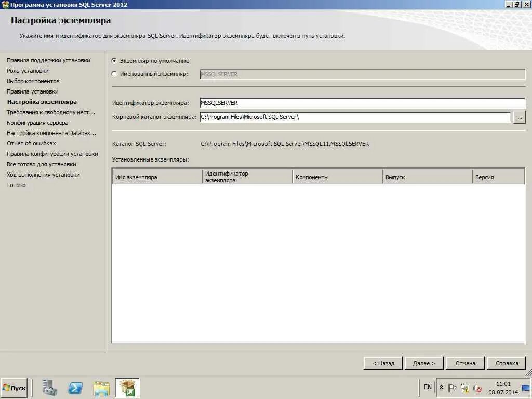532x399 pixels.
Task: Select the Конфигурация сервера step
Action: point(37,123)
